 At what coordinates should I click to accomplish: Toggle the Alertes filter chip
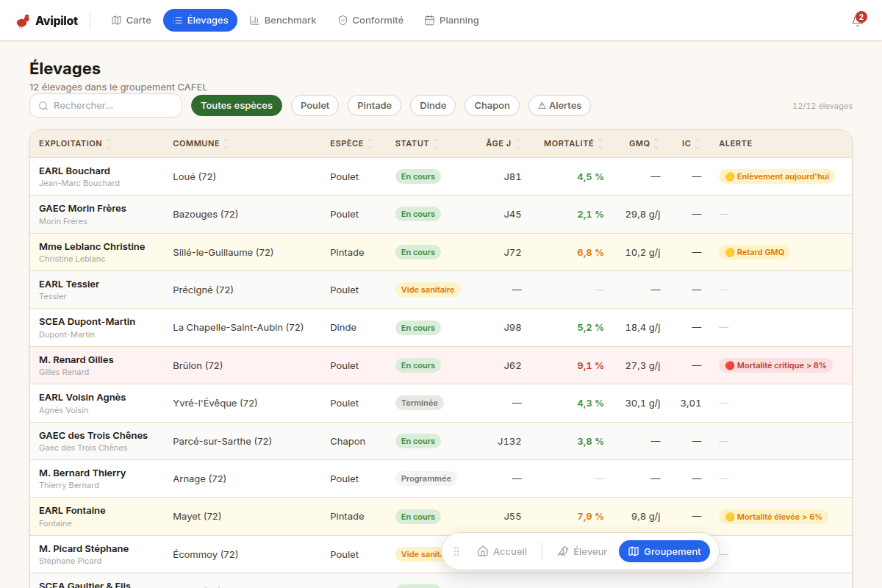pos(559,106)
